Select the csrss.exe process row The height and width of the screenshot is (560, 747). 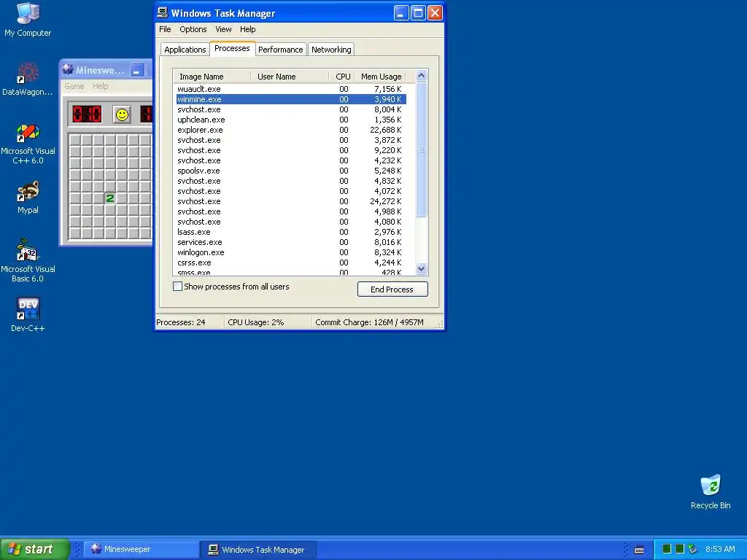pos(290,262)
